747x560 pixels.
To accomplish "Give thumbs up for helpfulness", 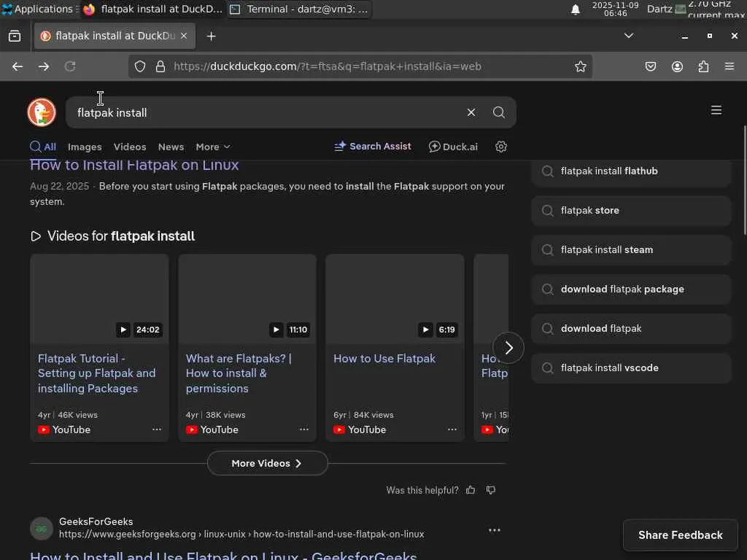I will [471, 490].
